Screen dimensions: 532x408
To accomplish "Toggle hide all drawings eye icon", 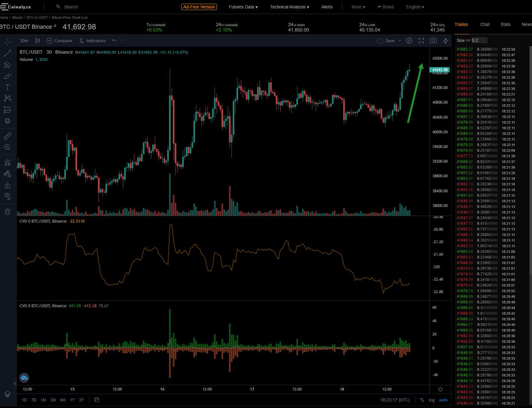I will (8, 196).
